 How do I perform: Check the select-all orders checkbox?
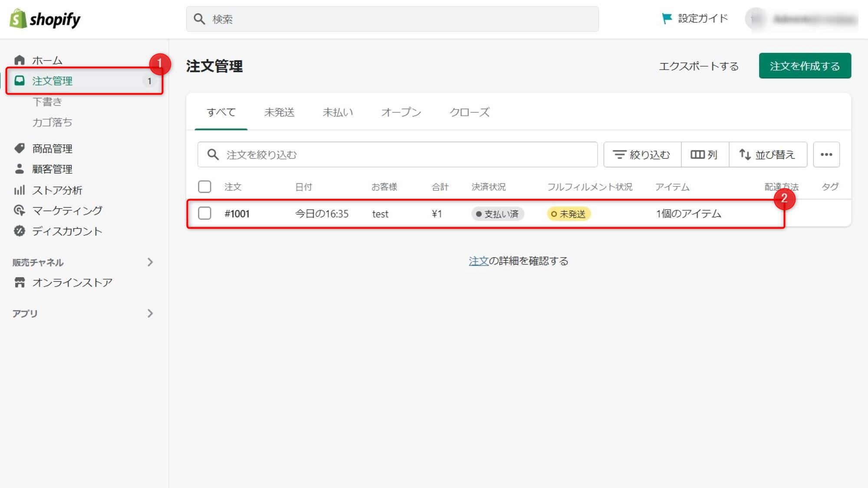click(204, 186)
